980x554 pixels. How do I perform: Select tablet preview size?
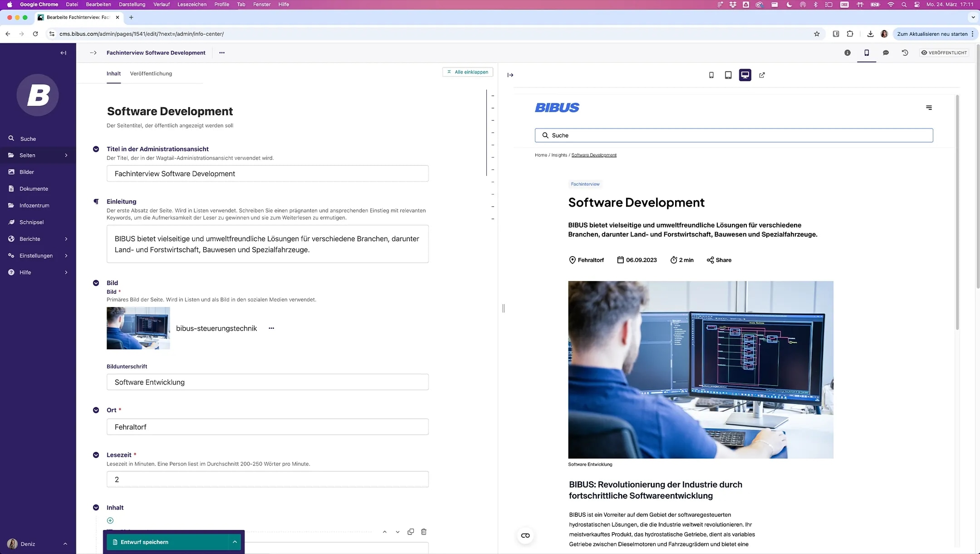728,75
